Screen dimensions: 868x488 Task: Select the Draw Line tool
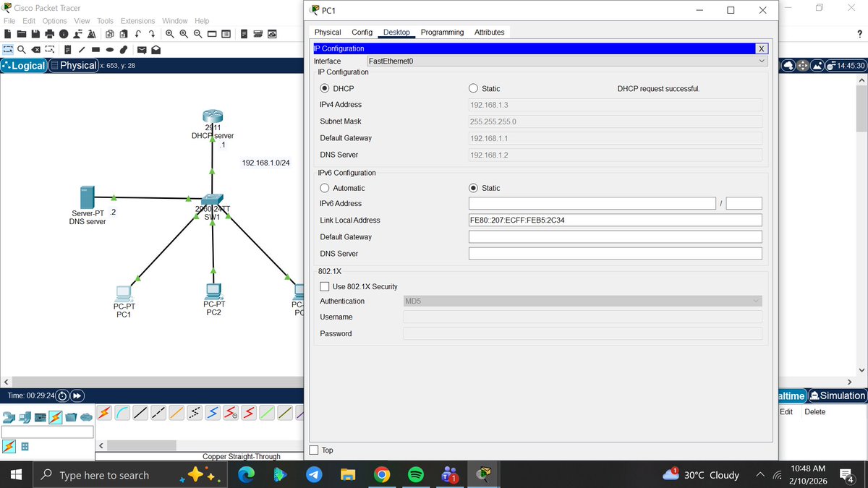[x=82, y=50]
